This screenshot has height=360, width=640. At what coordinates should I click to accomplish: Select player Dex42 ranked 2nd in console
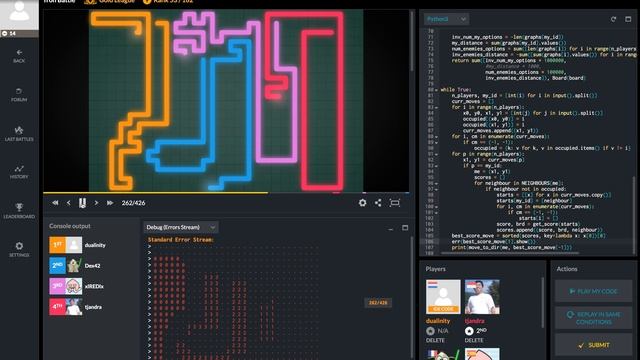pos(75,266)
